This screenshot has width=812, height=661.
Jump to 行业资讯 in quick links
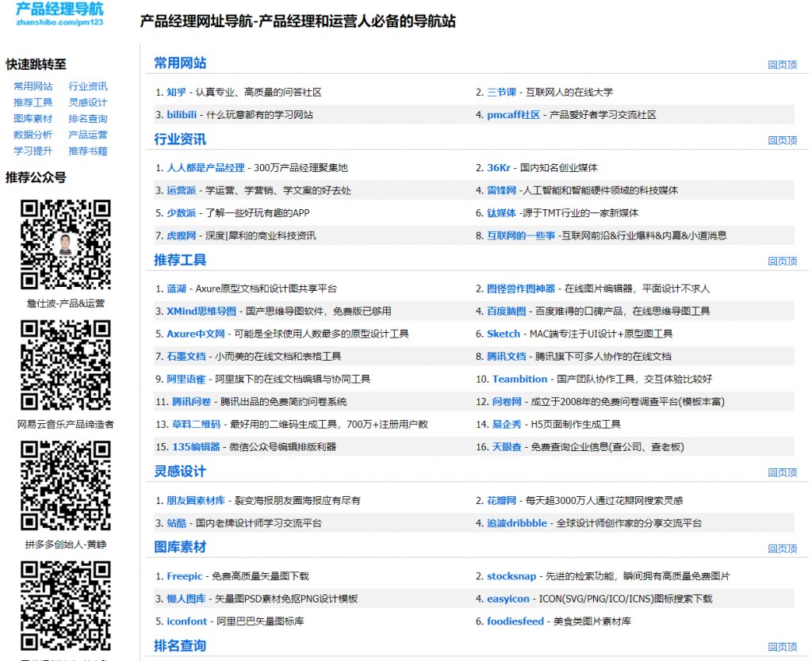point(88,86)
